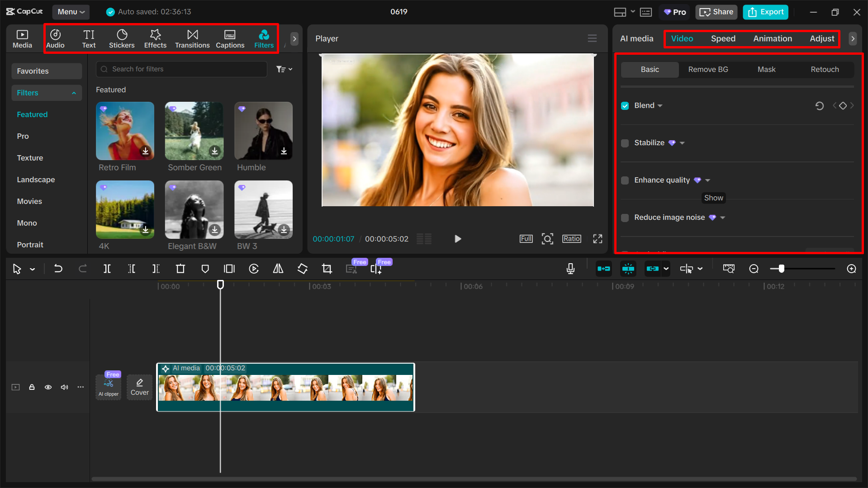Click the Export button

click(x=765, y=12)
